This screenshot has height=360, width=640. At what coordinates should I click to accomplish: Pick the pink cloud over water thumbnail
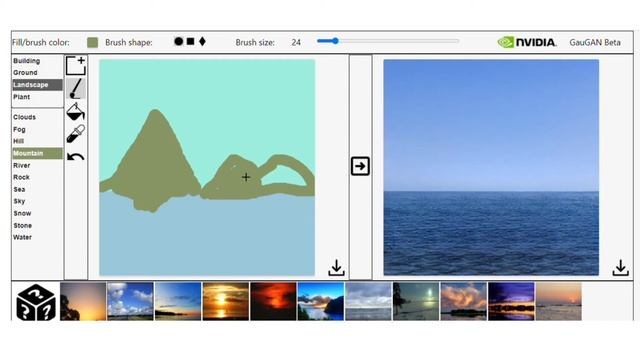pos(464,302)
